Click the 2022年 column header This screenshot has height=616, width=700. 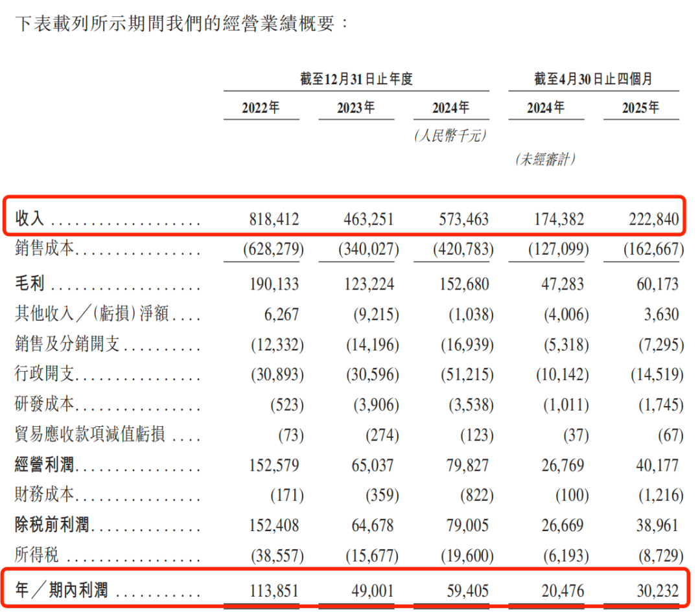[261, 108]
